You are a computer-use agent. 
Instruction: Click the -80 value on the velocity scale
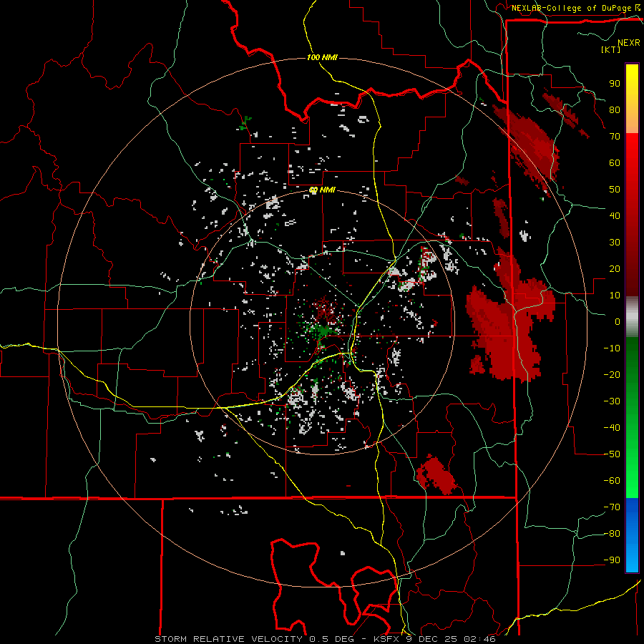click(612, 534)
